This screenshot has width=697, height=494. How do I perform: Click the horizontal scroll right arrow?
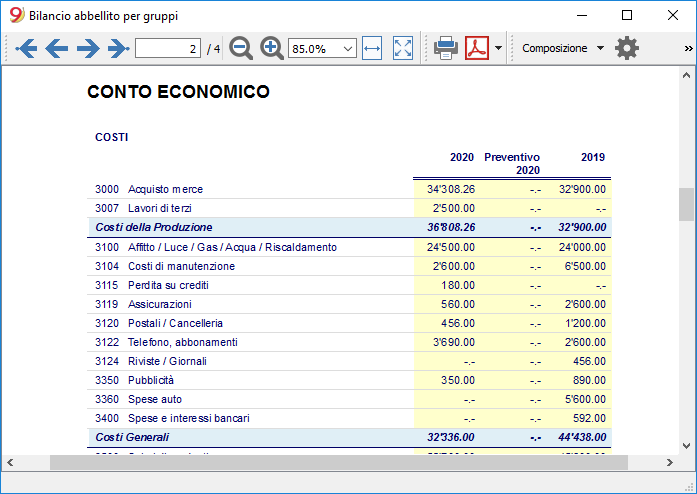point(669,462)
